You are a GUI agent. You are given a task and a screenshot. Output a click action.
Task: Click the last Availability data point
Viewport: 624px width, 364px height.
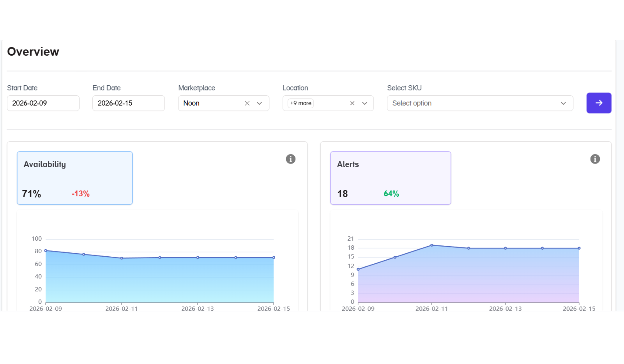273,258
